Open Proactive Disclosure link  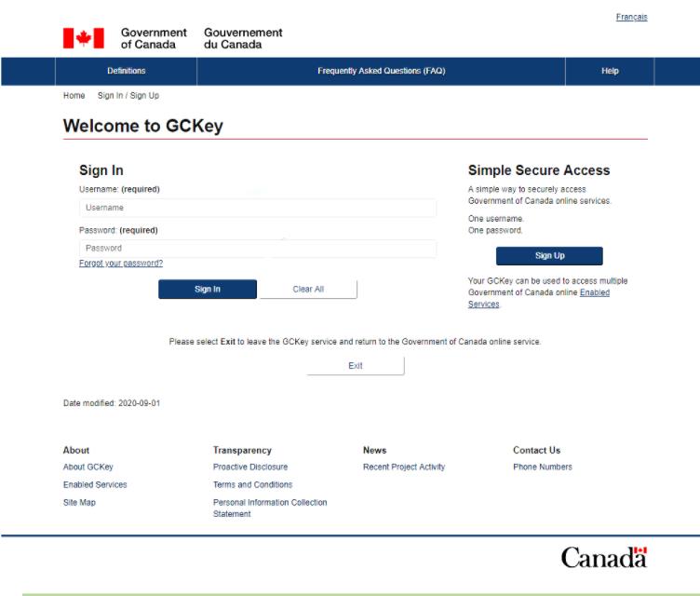[x=250, y=467]
